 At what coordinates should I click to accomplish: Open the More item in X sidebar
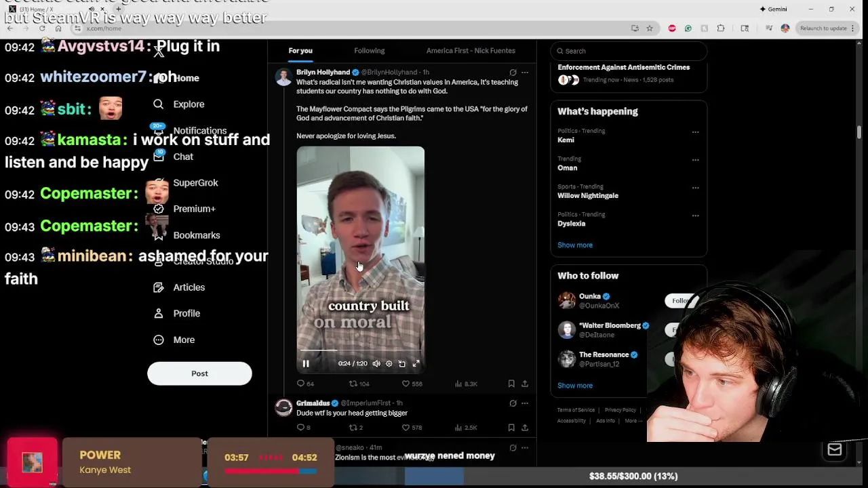click(175, 340)
